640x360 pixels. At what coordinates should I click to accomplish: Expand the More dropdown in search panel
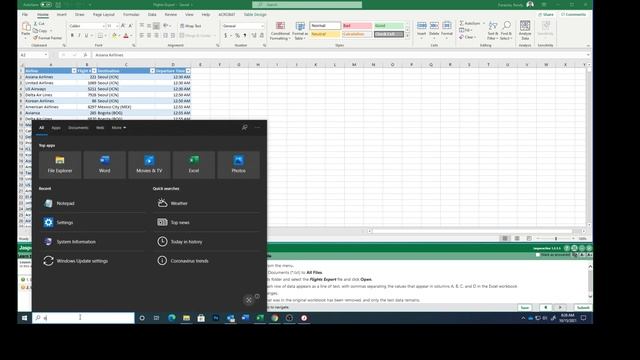pos(119,128)
